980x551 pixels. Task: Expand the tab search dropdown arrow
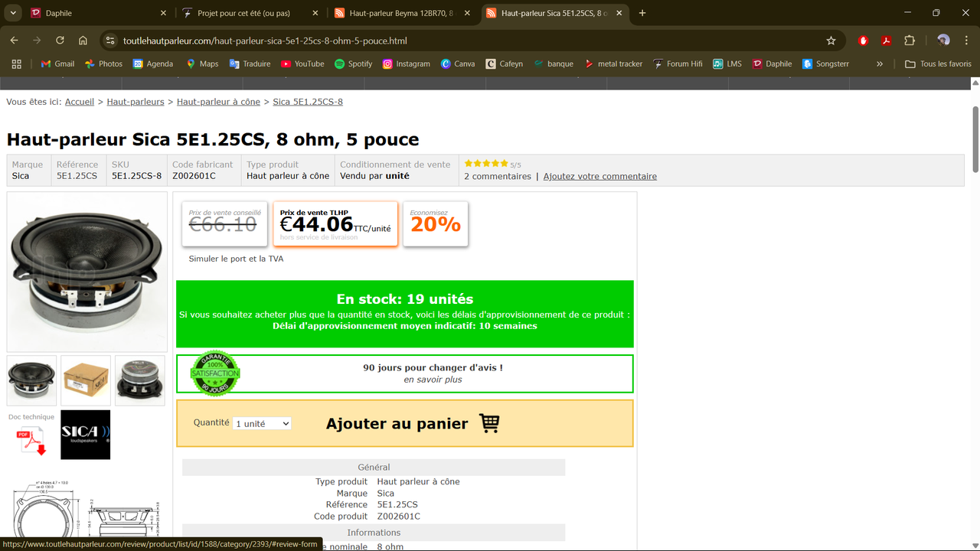tap(13, 13)
